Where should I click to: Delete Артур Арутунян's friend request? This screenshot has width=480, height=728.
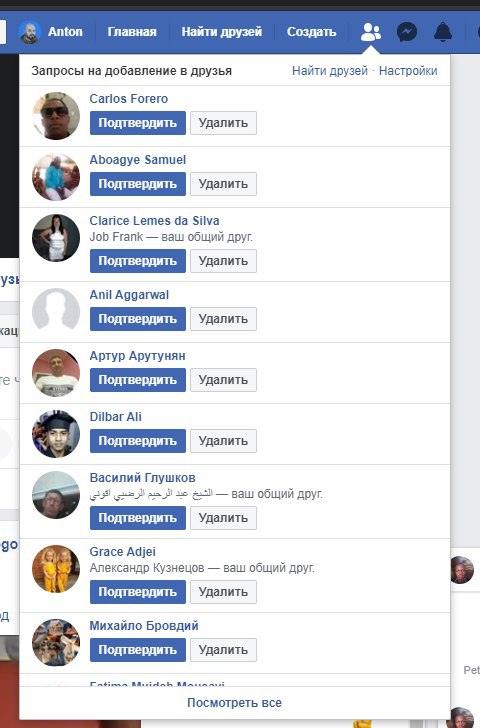pos(223,380)
